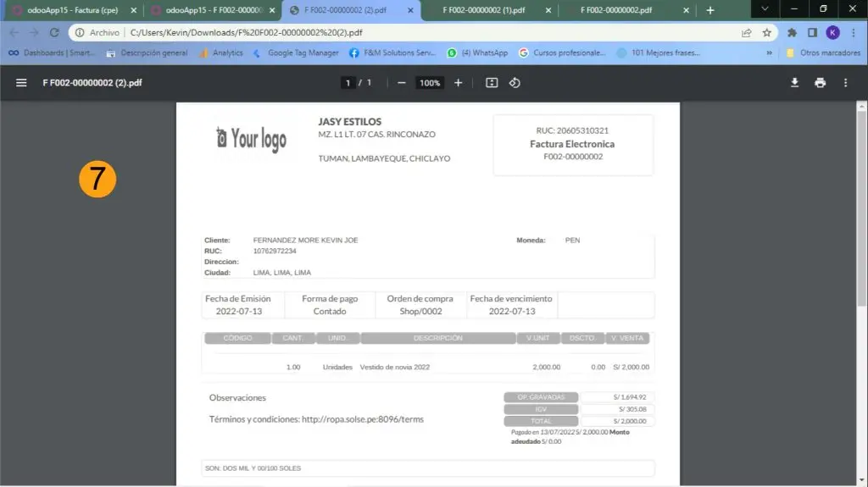Print the invoice PDF
This screenshot has height=487, width=868.
tap(820, 83)
